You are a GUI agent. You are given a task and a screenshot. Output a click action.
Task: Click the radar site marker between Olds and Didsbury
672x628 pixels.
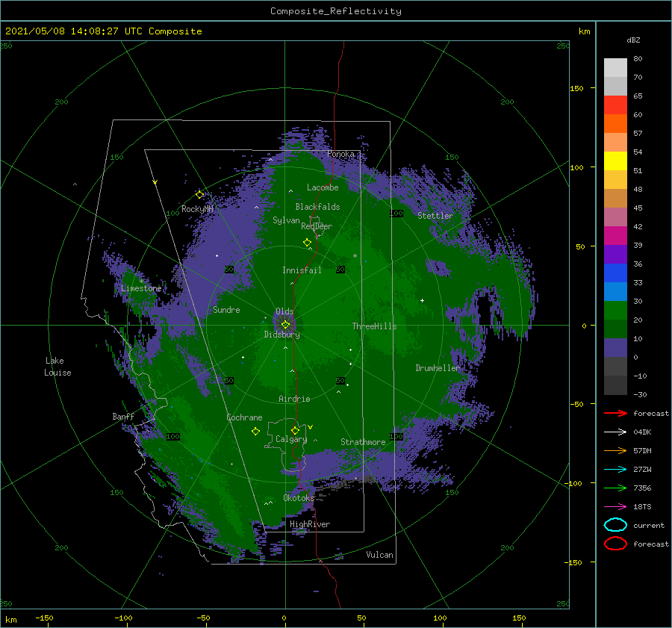(x=285, y=325)
